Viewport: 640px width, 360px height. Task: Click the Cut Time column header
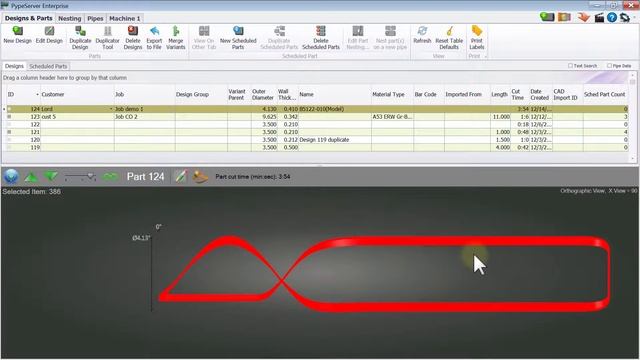(x=519, y=94)
